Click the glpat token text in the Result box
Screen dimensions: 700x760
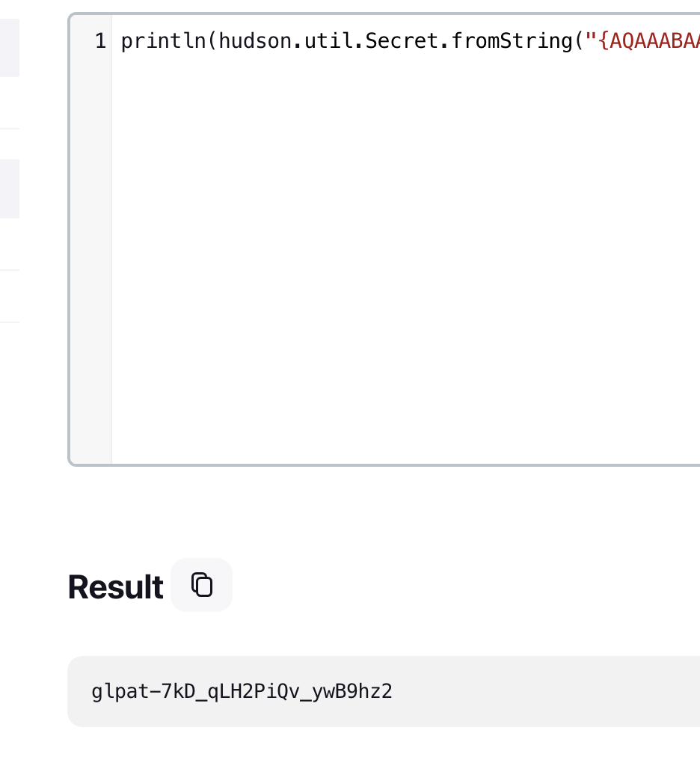[242, 691]
